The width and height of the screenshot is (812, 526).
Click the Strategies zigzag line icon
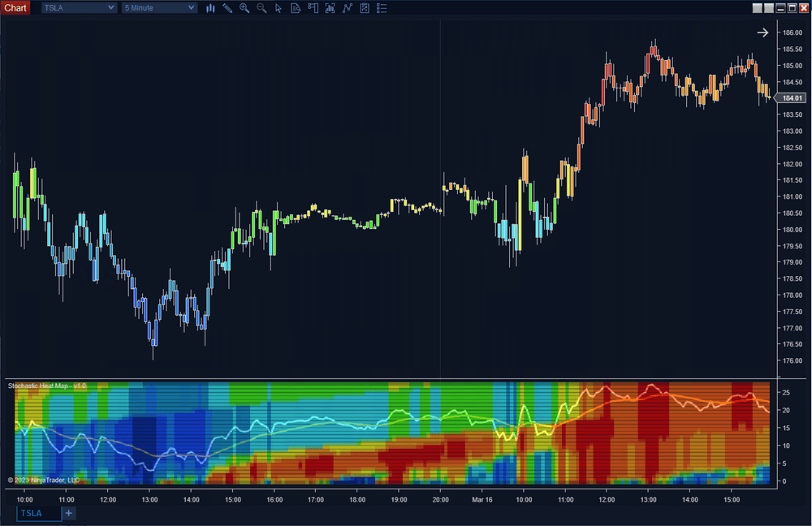(348, 8)
